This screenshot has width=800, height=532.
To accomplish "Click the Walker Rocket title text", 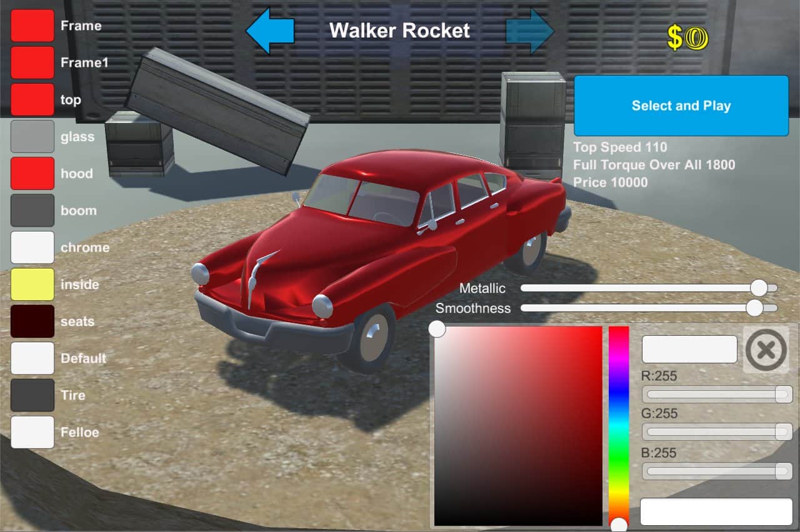I will (x=401, y=31).
